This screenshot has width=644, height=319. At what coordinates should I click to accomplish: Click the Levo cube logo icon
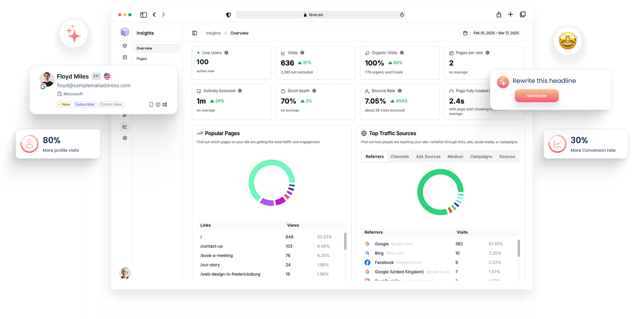tap(125, 32)
